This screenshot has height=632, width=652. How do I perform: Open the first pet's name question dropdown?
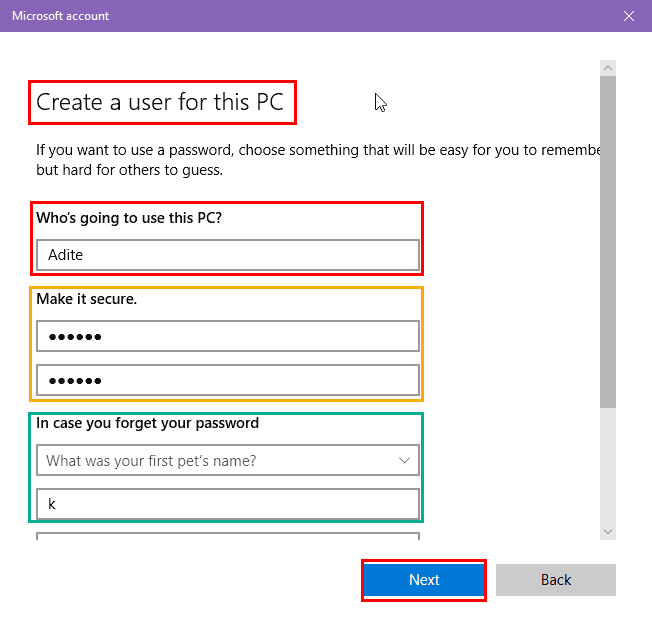[228, 460]
